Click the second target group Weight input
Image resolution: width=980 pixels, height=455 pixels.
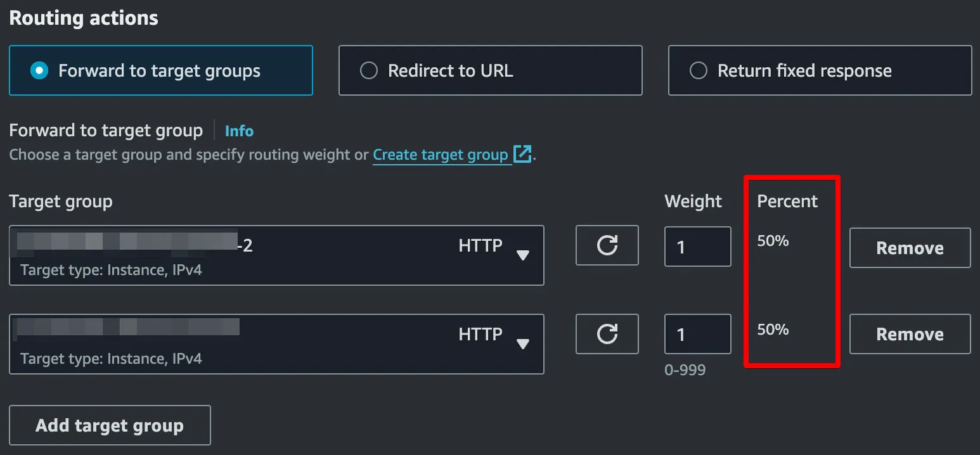click(697, 334)
